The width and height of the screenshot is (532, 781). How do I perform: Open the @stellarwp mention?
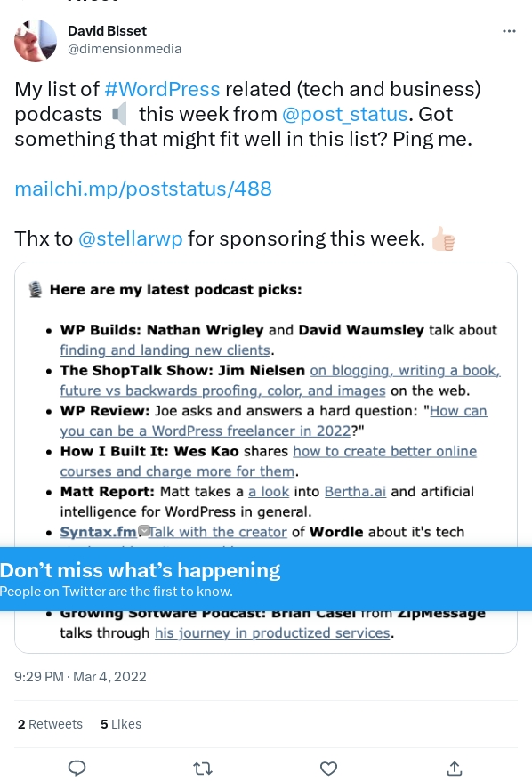pyautogui.click(x=131, y=238)
